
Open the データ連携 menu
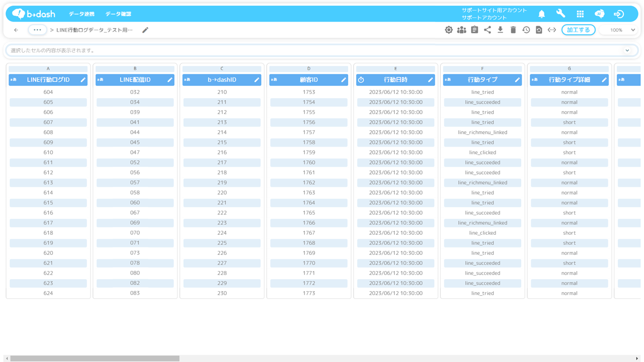pyautogui.click(x=82, y=14)
